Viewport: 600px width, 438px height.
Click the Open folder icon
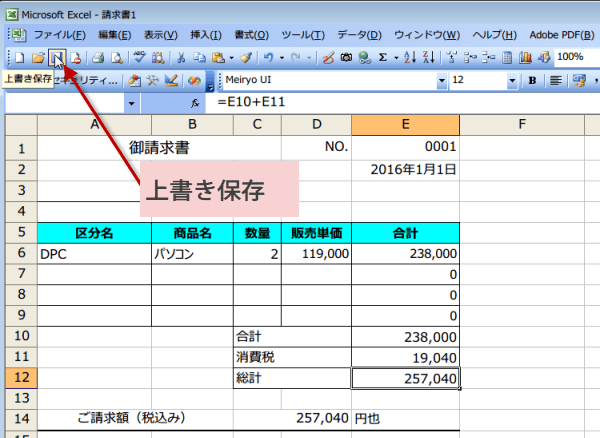click(37, 57)
